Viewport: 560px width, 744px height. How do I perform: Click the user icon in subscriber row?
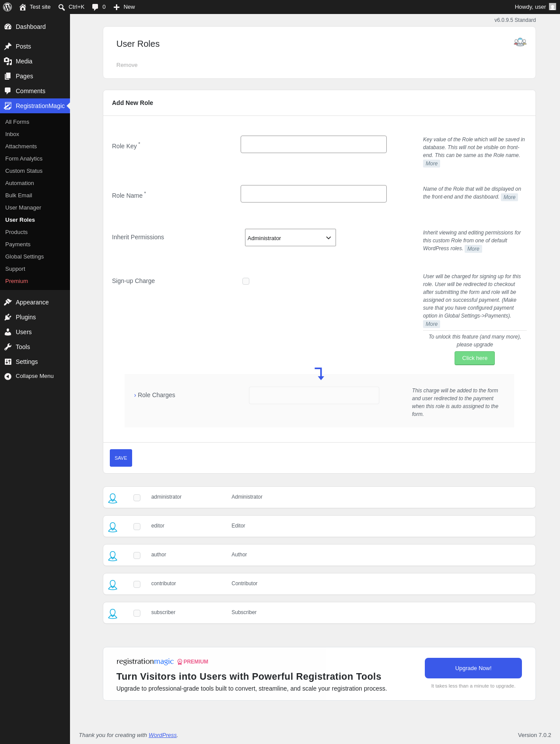click(113, 614)
